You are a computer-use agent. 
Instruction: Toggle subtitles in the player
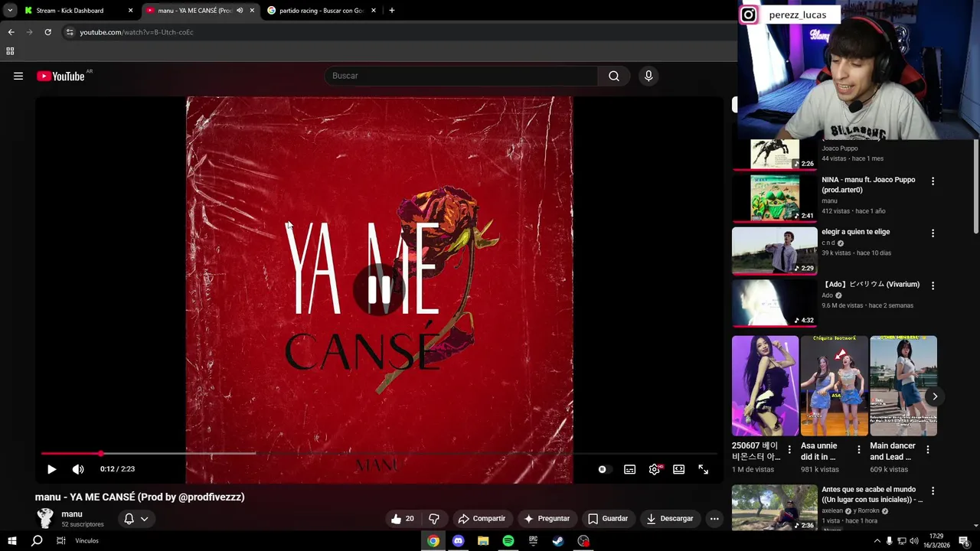tap(629, 469)
